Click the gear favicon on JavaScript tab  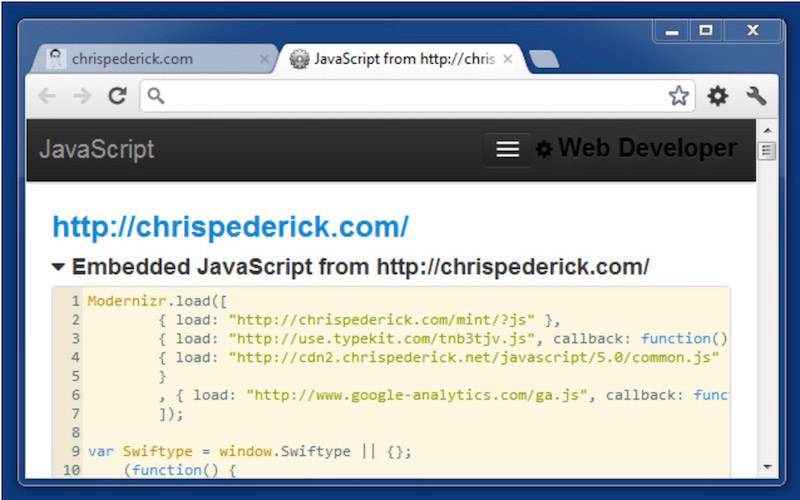click(x=299, y=59)
